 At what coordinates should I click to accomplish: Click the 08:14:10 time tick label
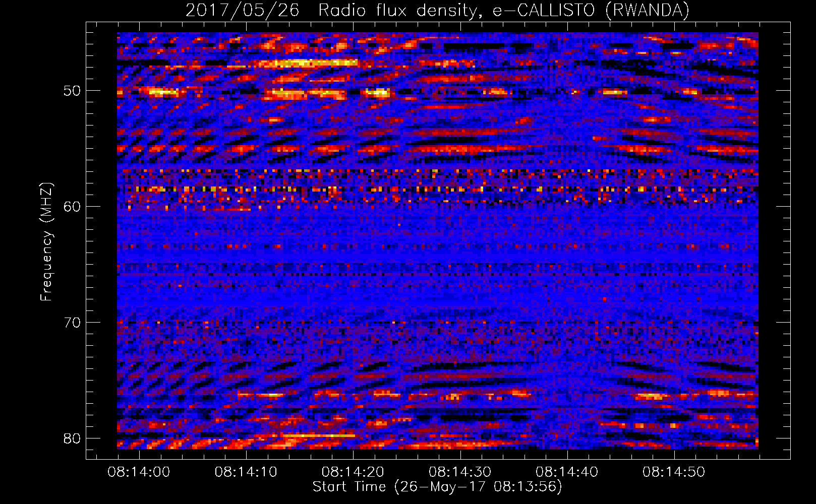246,472
